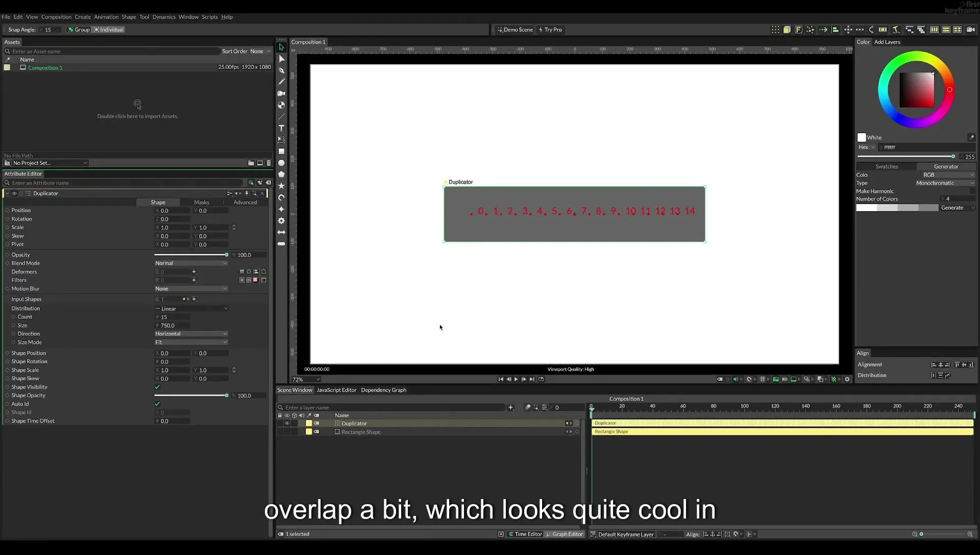The height and width of the screenshot is (555, 980).
Task: Select the Pen tool in the toolbar
Action: pos(281,70)
